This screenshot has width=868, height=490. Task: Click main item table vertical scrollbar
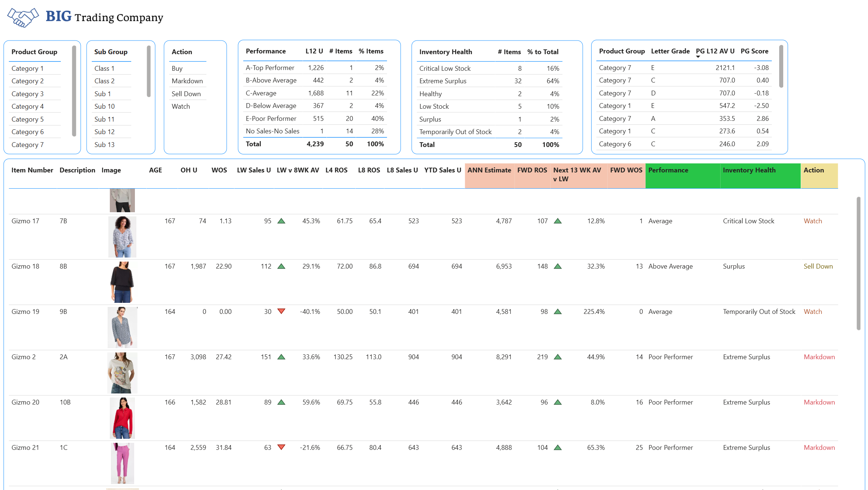point(858,263)
